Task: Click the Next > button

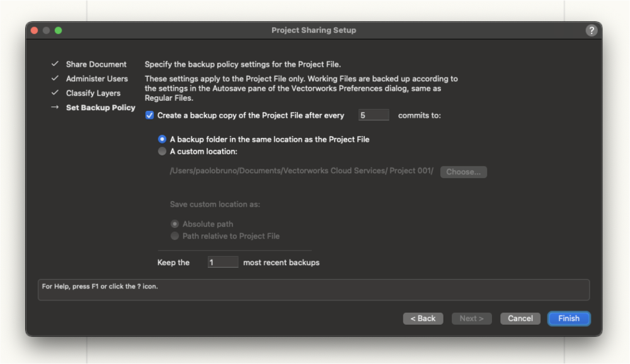Action: [x=472, y=318]
